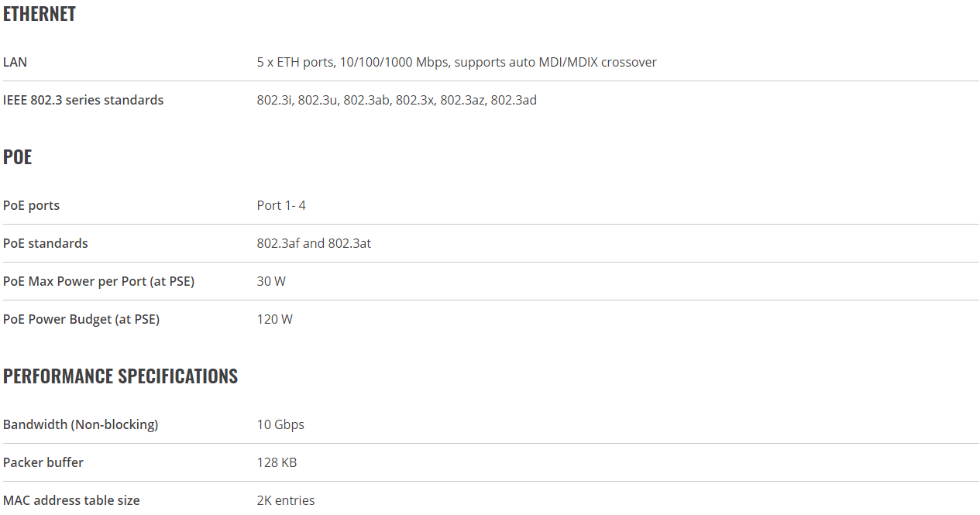Select the PoE ports label

(31, 205)
